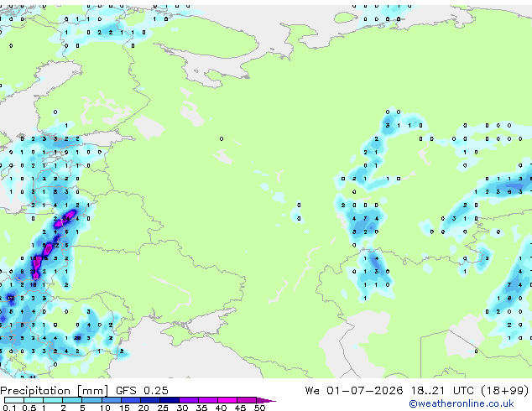532x411 pixels.
Task: Click the legend swatch between 5 and 10
Action: 91,400
